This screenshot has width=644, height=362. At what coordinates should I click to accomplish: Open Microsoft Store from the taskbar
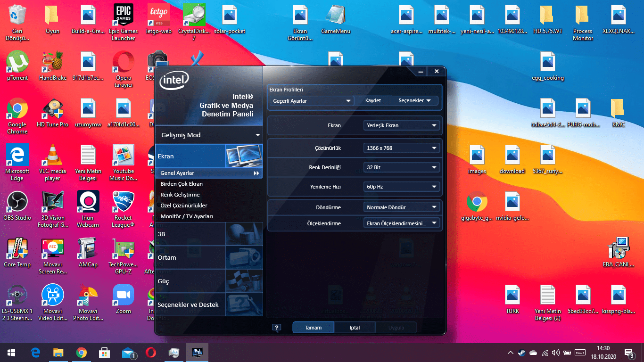click(105, 353)
